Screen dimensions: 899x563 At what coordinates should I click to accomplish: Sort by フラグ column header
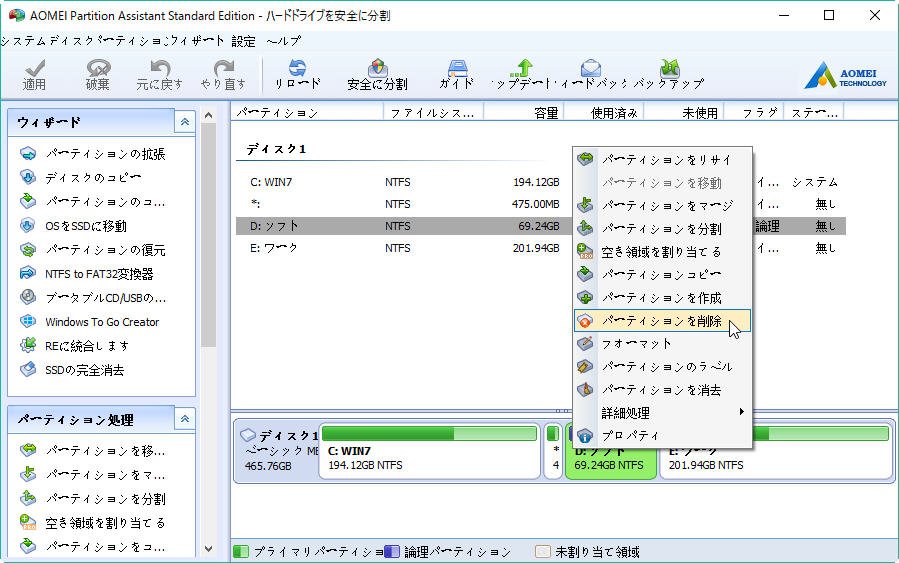pos(755,113)
